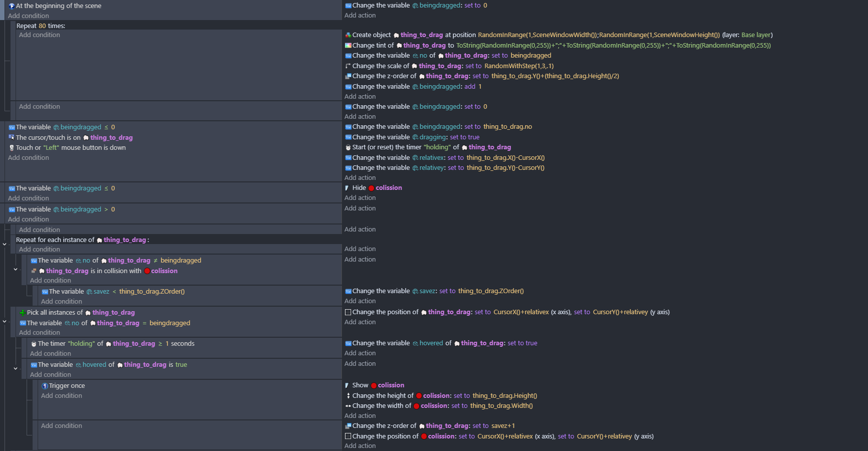Collapse the Repeat for each instance event
The height and width of the screenshot is (451, 868).
tap(5, 245)
